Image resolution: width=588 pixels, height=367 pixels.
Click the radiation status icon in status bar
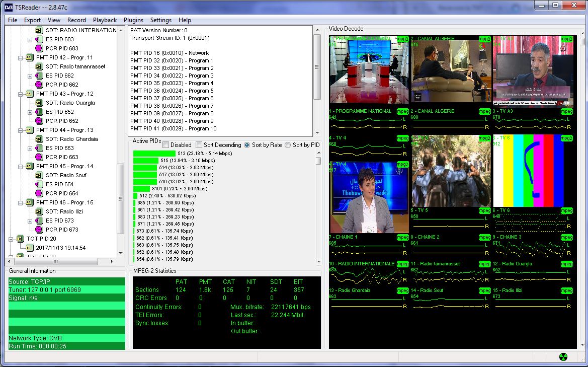[x=563, y=357]
